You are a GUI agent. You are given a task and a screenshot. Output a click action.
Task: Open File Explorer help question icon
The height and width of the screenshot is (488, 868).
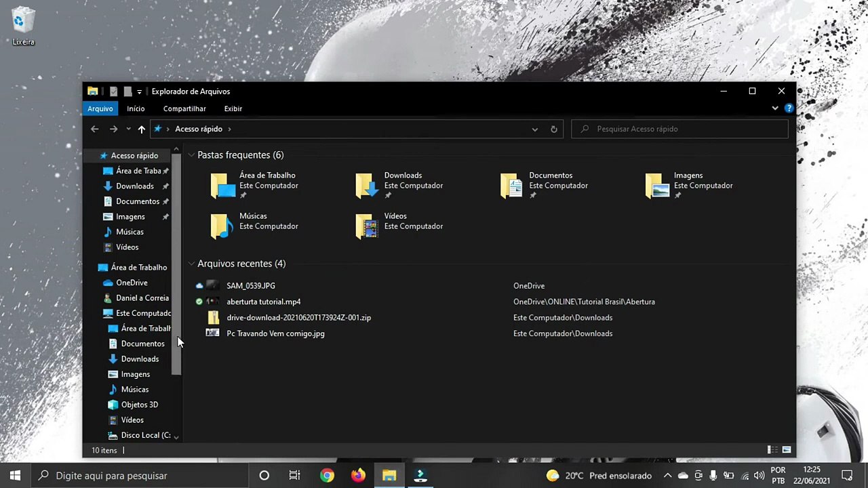(x=789, y=108)
